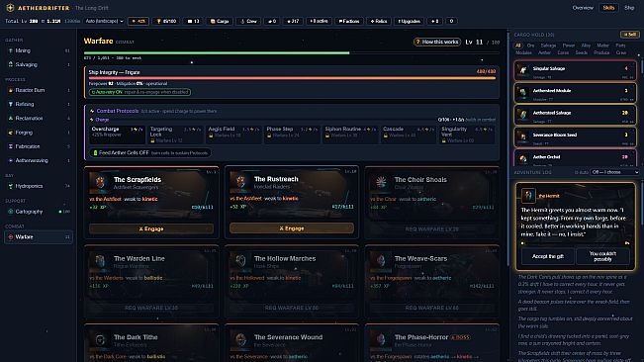This screenshot has width=644, height=362.
Task: Click the Hydroponics plant icon
Action: point(11,186)
